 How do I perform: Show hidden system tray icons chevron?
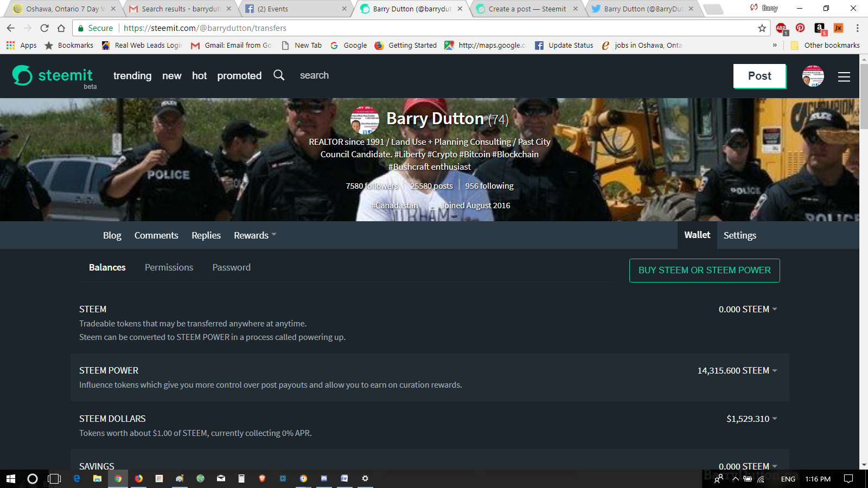click(735, 479)
